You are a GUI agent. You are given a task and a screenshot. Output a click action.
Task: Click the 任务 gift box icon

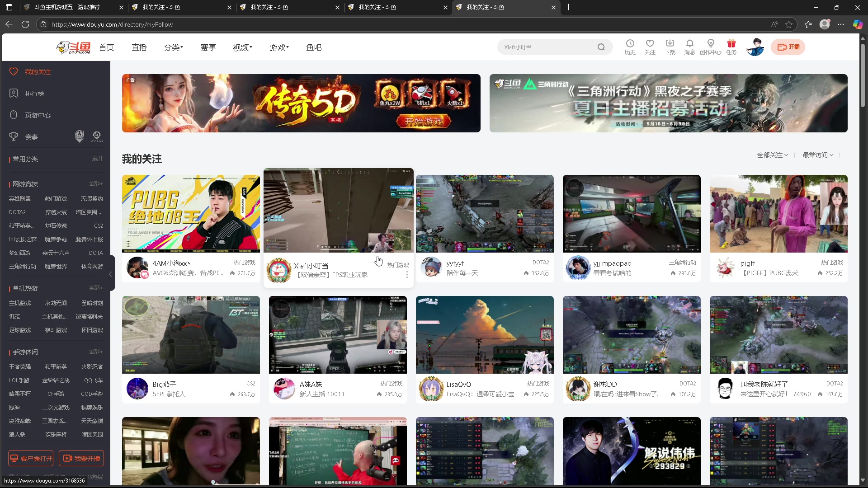click(731, 44)
